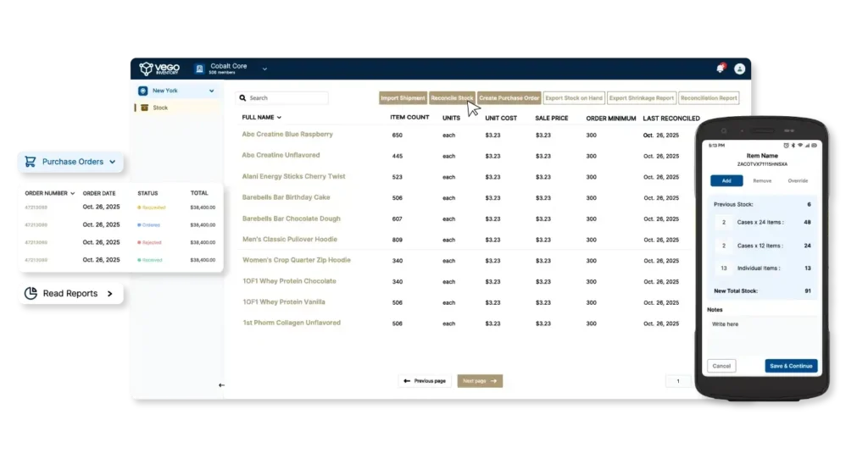The width and height of the screenshot is (868, 470).
Task: Click the ITEM COUNT column header
Action: (409, 118)
